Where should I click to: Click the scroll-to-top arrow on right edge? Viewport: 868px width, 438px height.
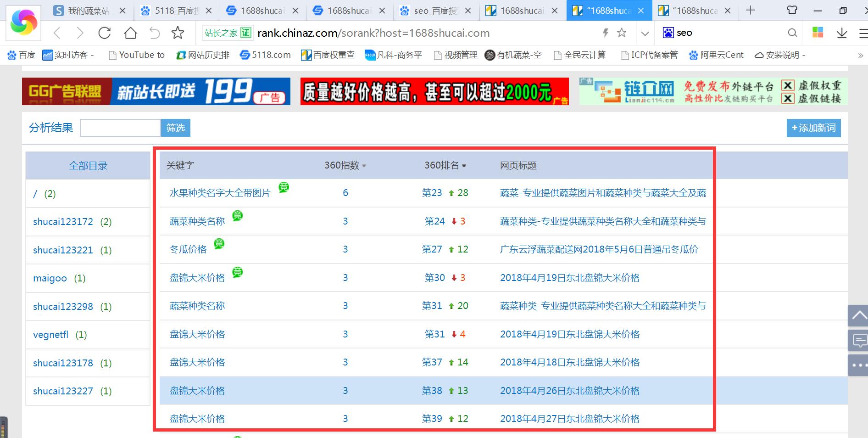(858, 316)
